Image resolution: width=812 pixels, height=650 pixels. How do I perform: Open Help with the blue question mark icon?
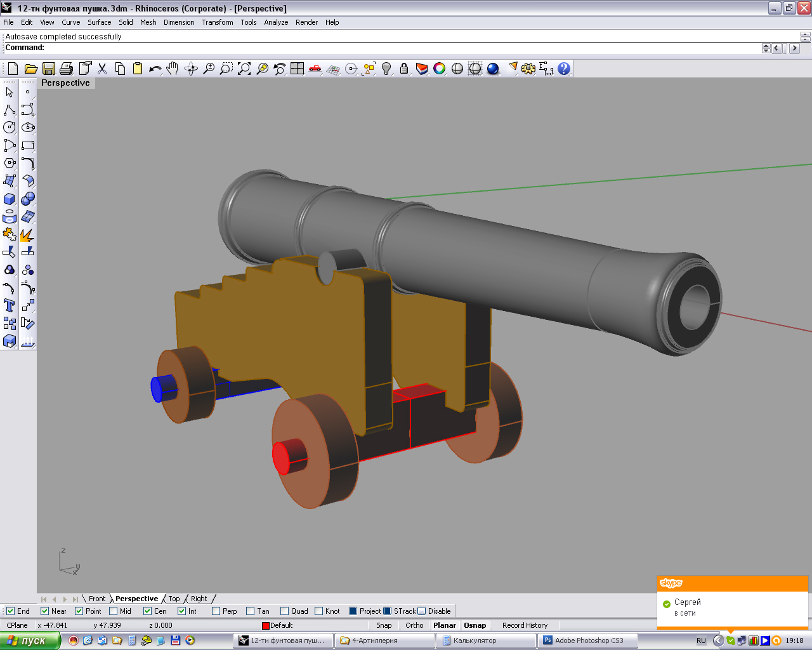coord(564,69)
